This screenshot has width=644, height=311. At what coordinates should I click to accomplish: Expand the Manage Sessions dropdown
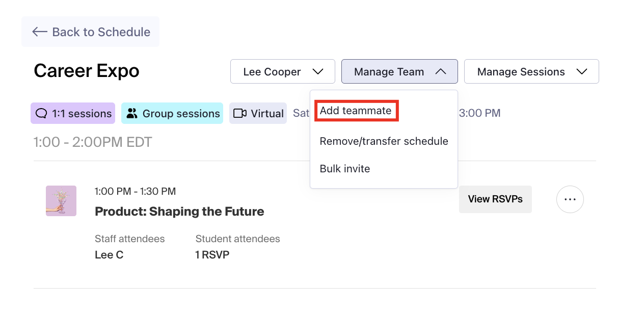[x=531, y=72]
